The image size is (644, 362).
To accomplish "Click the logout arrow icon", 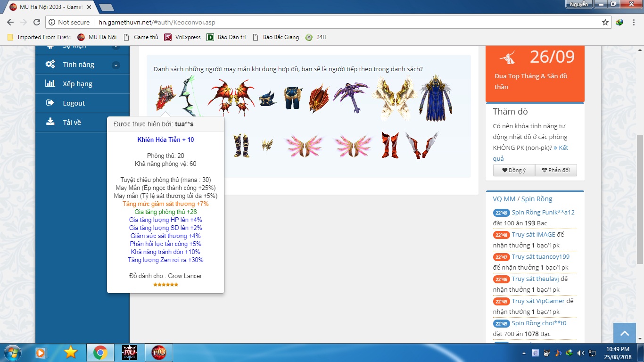I will (50, 103).
